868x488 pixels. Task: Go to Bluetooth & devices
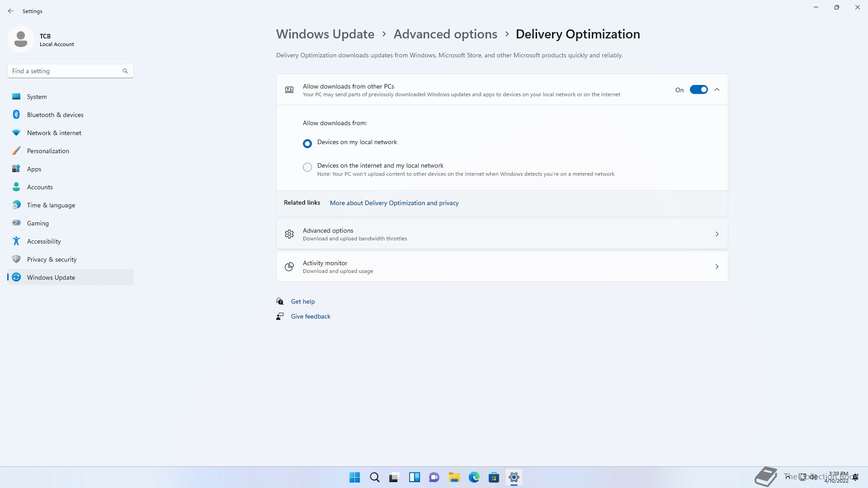71,114
